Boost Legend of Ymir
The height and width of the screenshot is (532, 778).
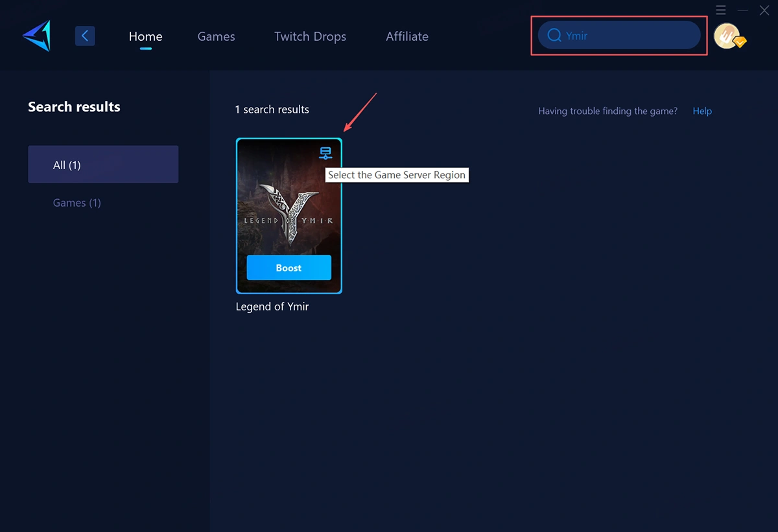289,267
